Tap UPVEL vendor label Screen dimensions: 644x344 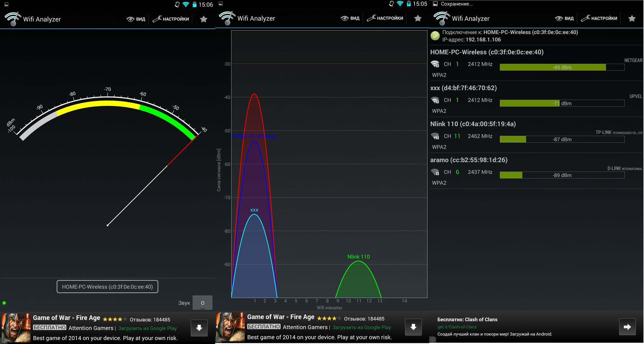pyautogui.click(x=636, y=96)
